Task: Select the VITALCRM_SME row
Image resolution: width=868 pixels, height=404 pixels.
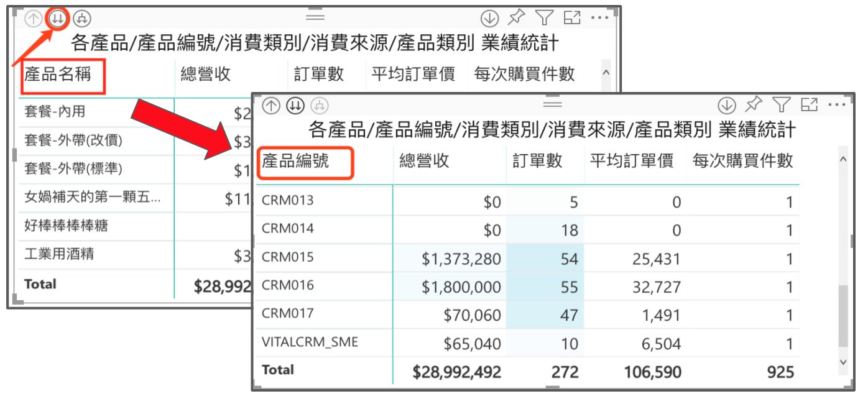Action: coord(310,342)
